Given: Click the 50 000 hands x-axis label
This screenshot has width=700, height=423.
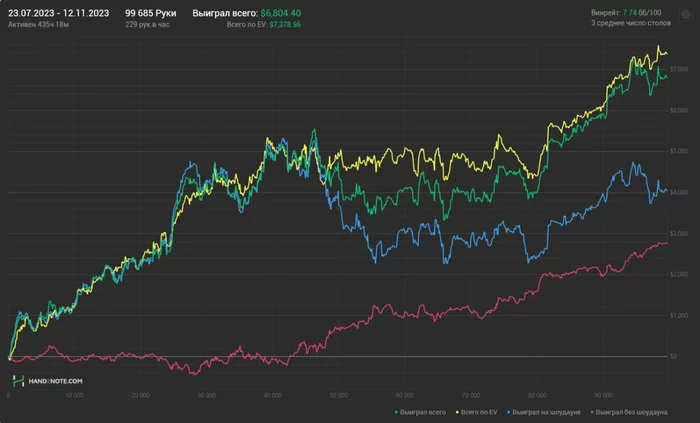Looking at the screenshot, I should pyautogui.click(x=340, y=394).
